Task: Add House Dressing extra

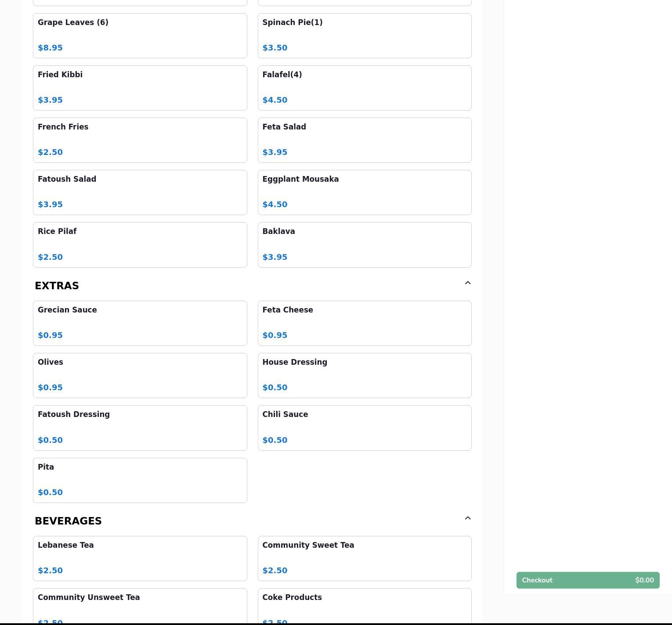Action: pyautogui.click(x=364, y=375)
